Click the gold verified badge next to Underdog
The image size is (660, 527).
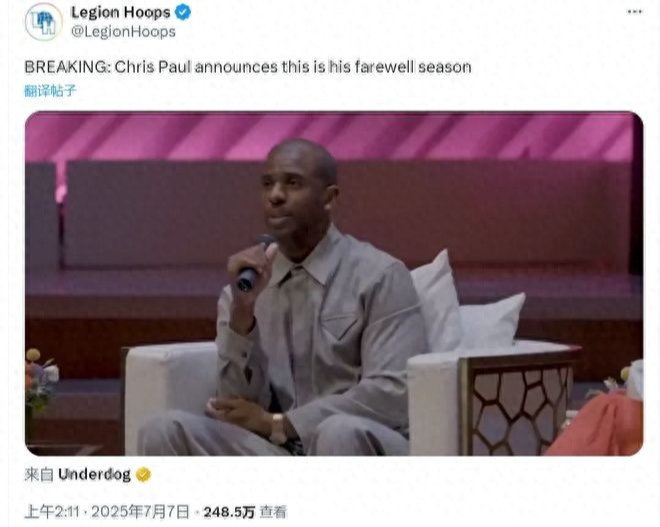(x=144, y=475)
